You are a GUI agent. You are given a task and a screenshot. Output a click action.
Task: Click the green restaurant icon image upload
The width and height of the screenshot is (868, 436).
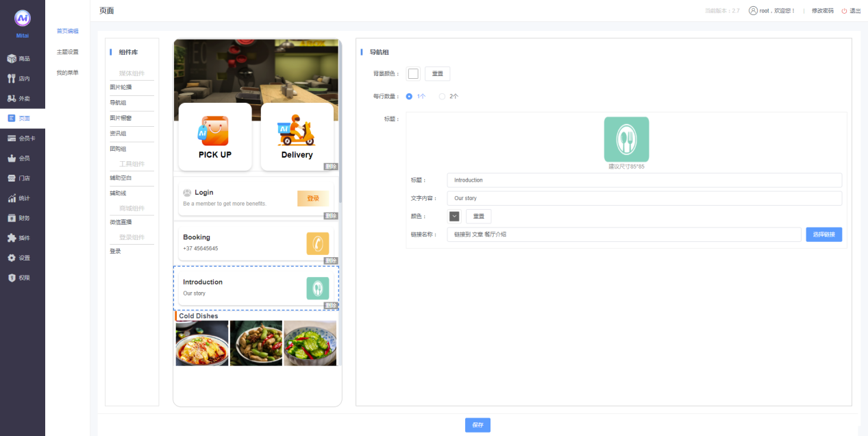pyautogui.click(x=626, y=139)
